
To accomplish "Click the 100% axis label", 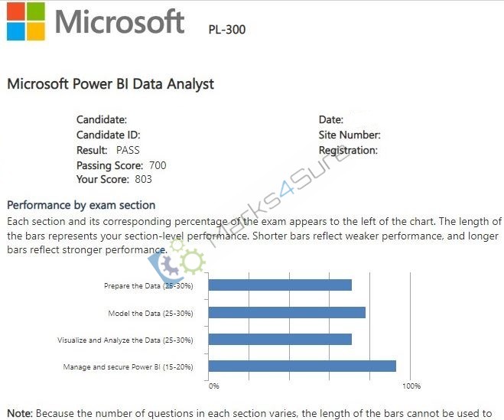I will coord(411,386).
